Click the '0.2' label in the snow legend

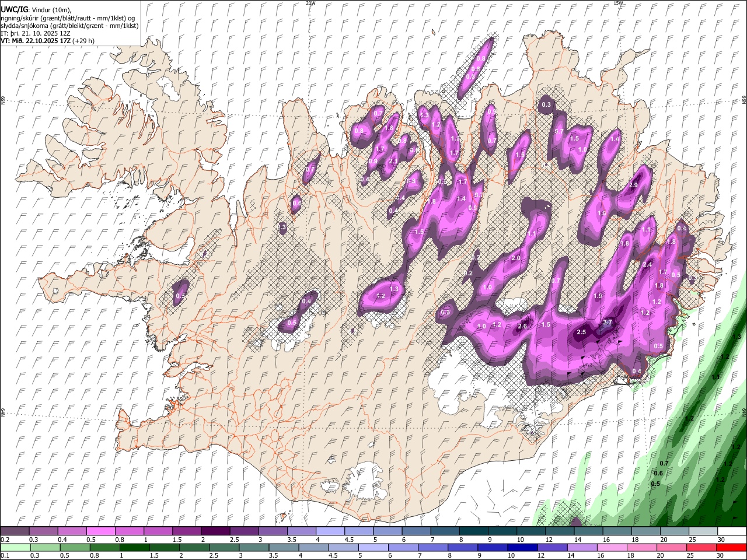[5, 540]
